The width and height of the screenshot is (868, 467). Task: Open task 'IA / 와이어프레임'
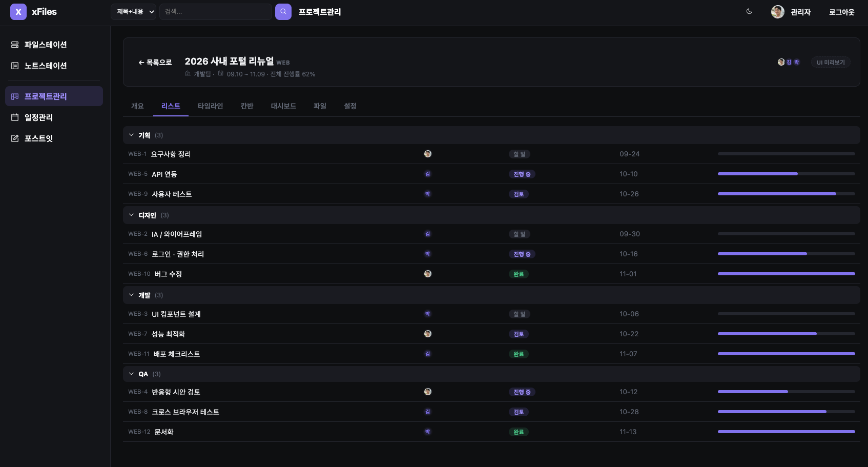[177, 234]
